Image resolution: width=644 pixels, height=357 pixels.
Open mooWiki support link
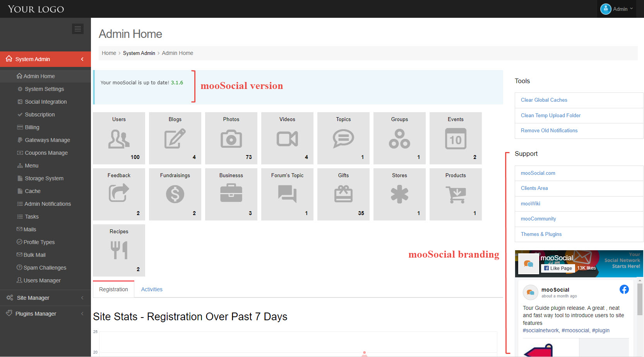pyautogui.click(x=530, y=203)
